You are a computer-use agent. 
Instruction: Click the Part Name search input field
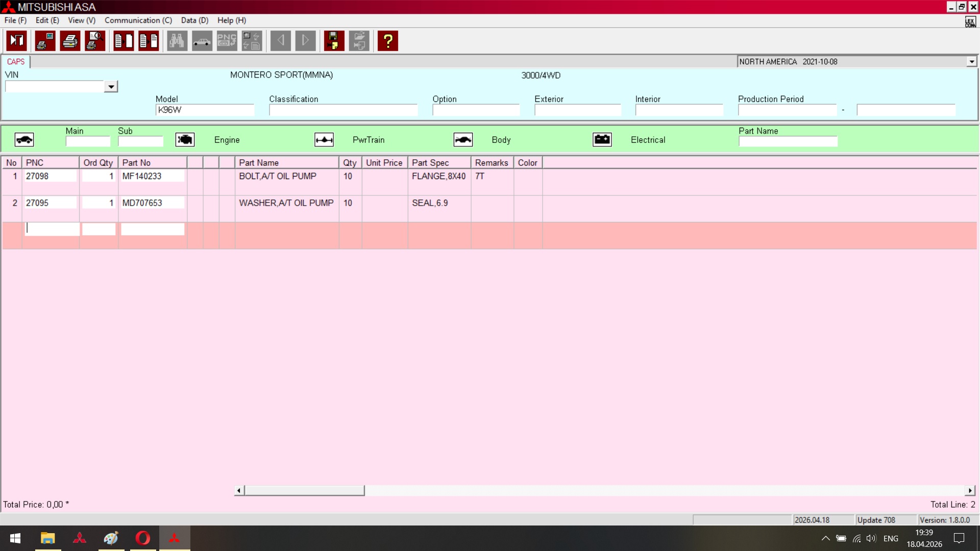(x=788, y=141)
